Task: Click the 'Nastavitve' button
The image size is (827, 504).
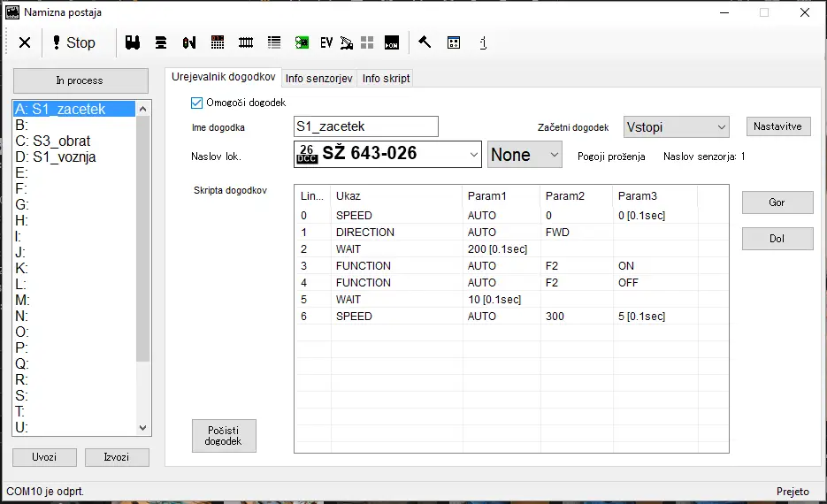Action: coord(777,126)
